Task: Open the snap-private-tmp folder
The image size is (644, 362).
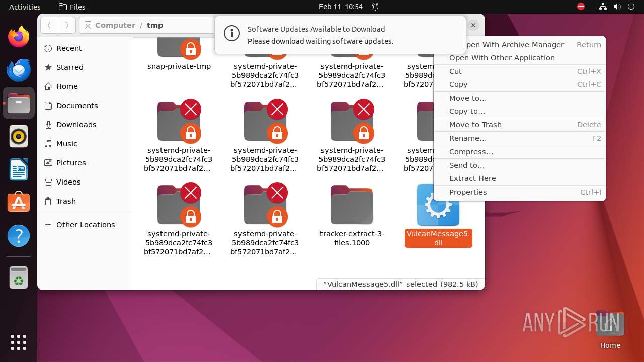Action: click(x=179, y=48)
